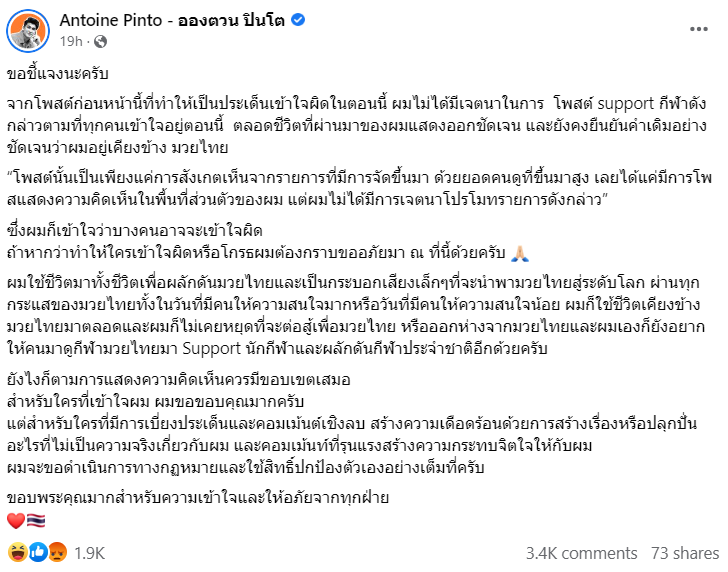This screenshot has height=572, width=728.
Task: Click the Haha reaction icon
Action: 17,551
